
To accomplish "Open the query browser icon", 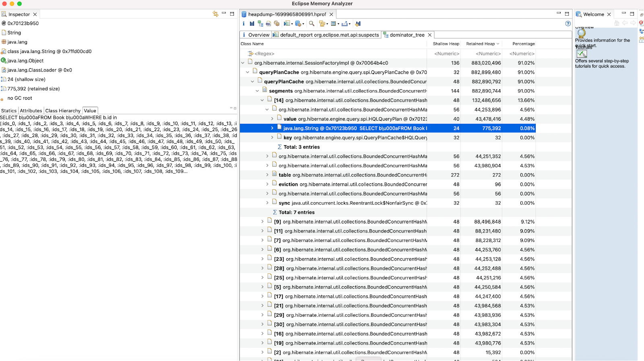I will pos(298,24).
